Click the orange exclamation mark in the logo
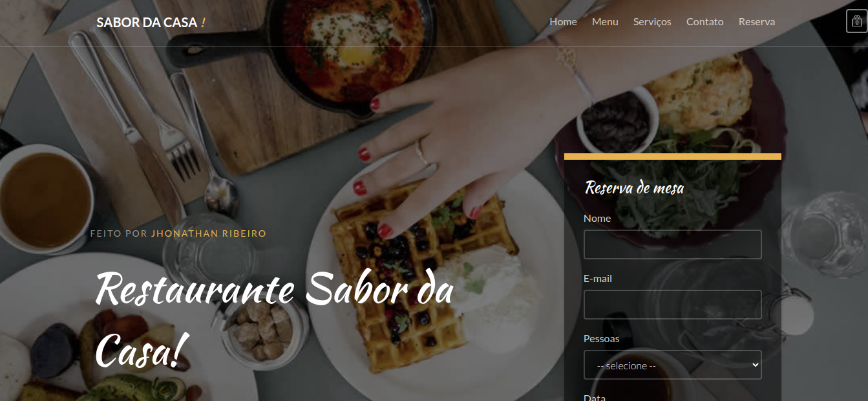 click(203, 22)
